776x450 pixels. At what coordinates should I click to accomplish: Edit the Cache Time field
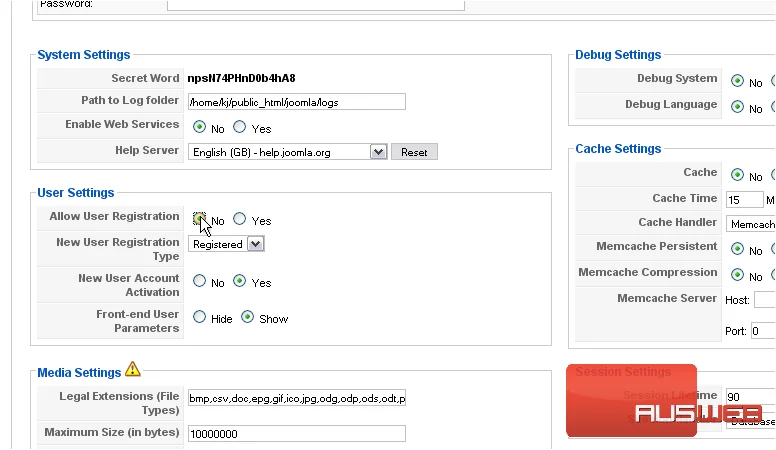click(x=744, y=200)
